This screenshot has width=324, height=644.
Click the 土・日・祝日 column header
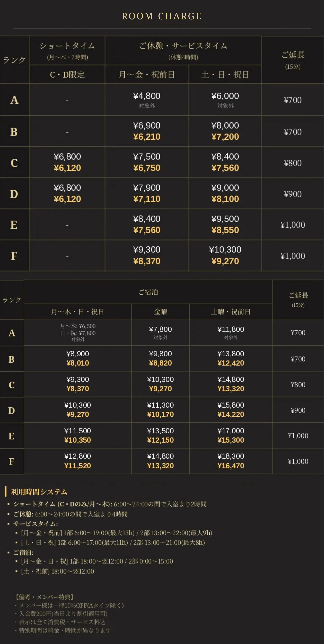coord(225,74)
